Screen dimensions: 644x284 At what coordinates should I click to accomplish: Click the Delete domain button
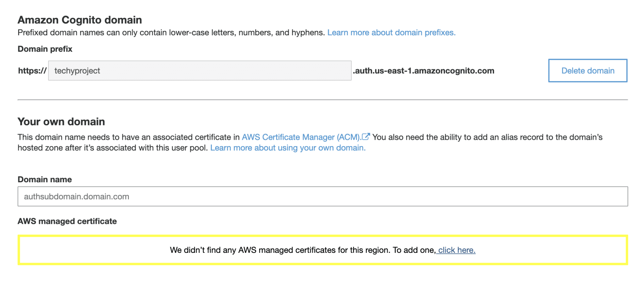(587, 71)
